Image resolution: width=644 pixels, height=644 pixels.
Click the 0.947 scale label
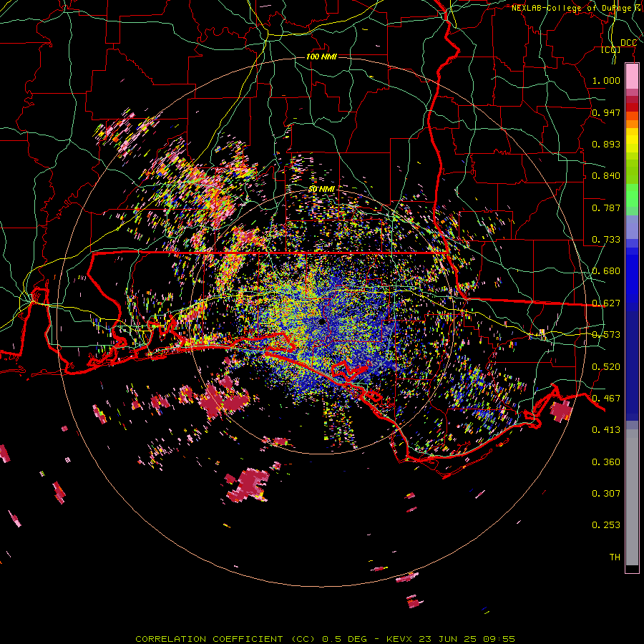[x=606, y=112]
